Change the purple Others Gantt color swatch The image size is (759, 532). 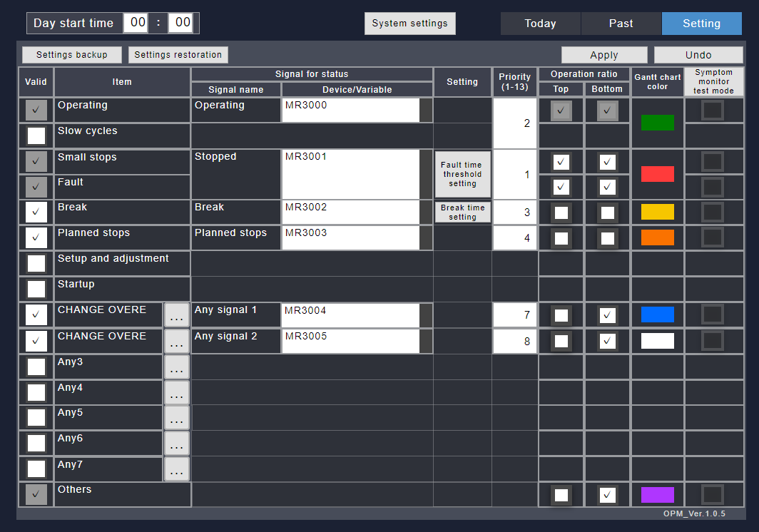click(657, 495)
